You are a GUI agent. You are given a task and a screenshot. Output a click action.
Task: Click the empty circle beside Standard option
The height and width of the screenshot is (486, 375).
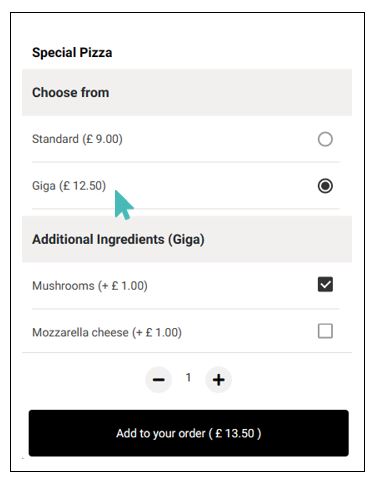point(325,139)
